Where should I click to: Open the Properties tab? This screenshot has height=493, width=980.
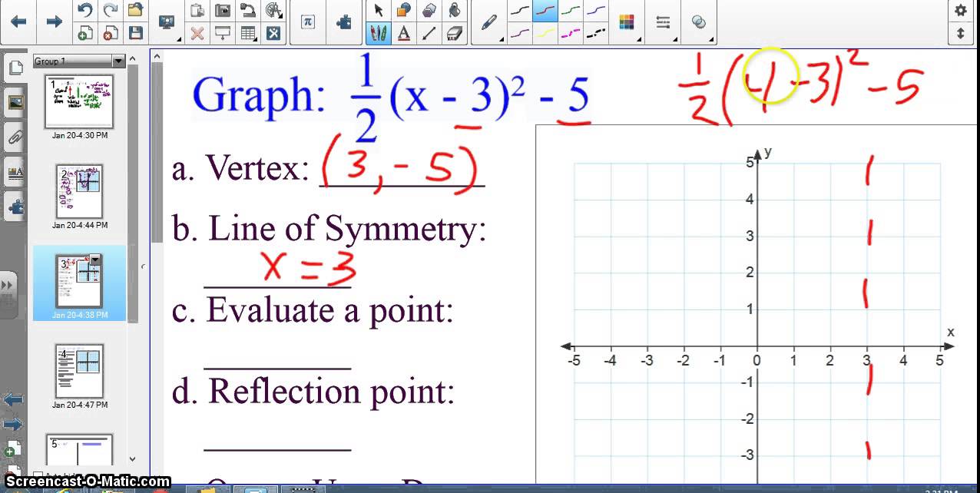pyautogui.click(x=15, y=173)
